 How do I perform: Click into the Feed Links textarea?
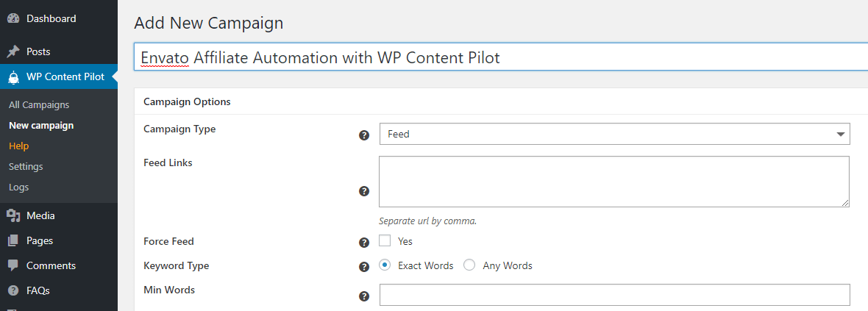(614, 182)
